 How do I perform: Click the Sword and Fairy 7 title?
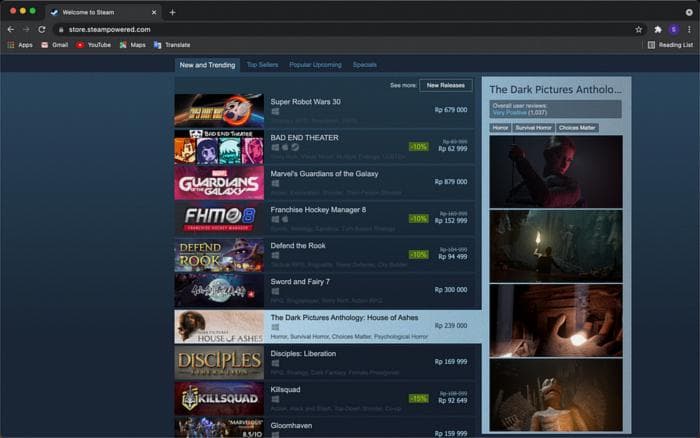pyautogui.click(x=300, y=282)
